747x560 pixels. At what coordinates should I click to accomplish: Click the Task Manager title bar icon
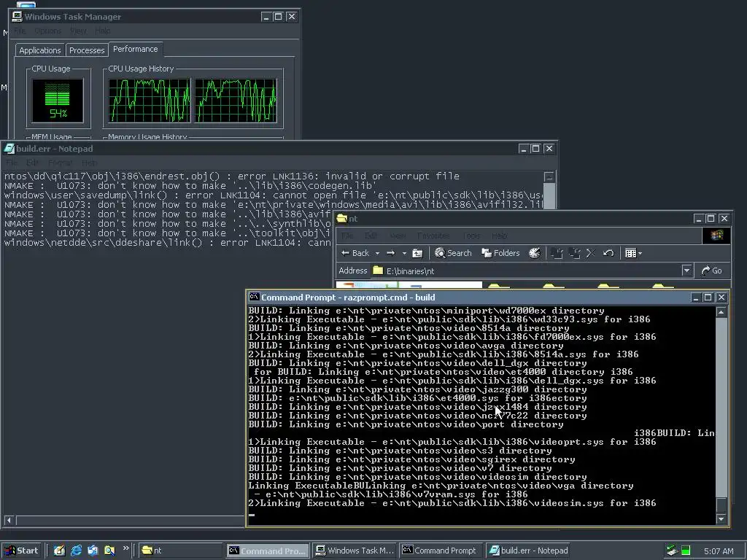pos(17,17)
